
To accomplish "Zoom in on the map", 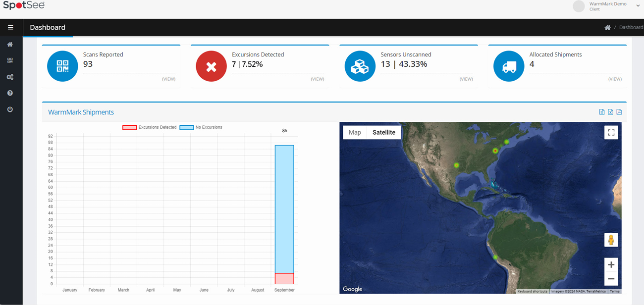I will 611,265.
